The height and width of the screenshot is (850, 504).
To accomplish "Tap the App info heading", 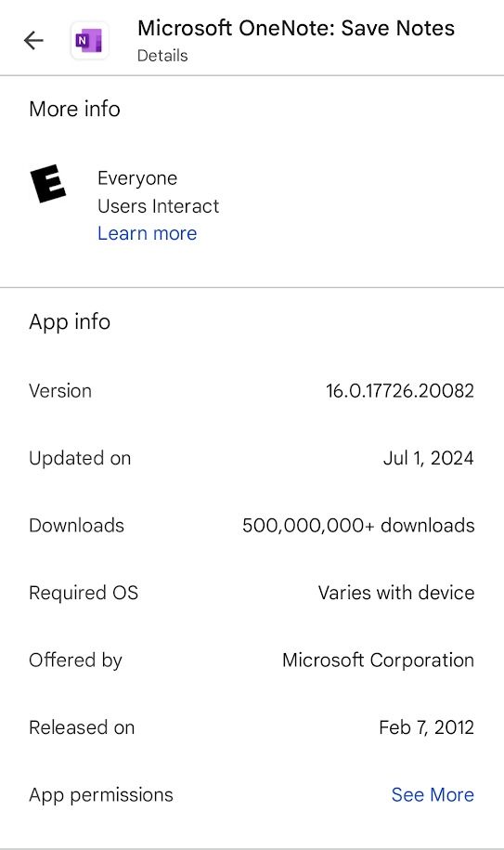I will [x=70, y=322].
